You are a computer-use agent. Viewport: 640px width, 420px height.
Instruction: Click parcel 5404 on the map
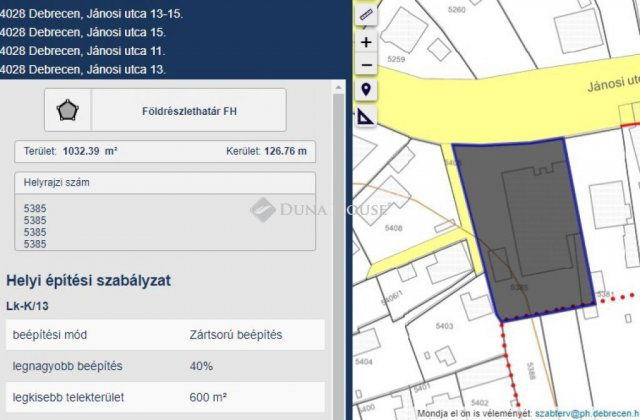[x=363, y=362]
